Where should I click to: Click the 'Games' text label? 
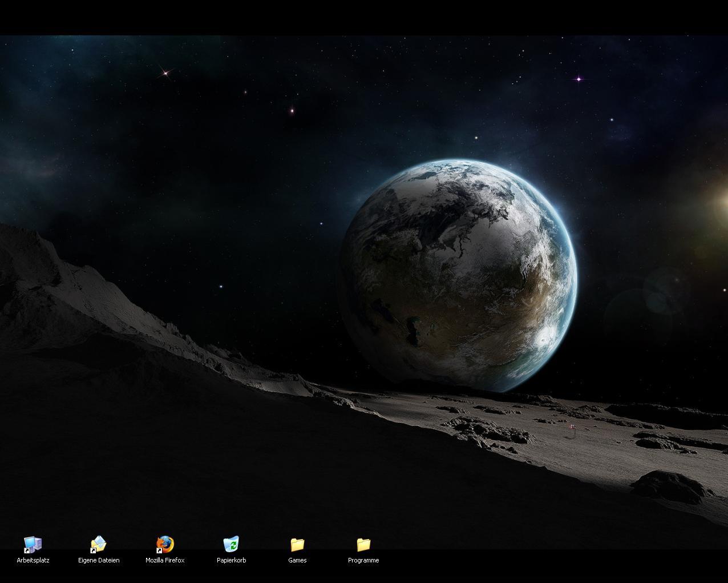[297, 560]
